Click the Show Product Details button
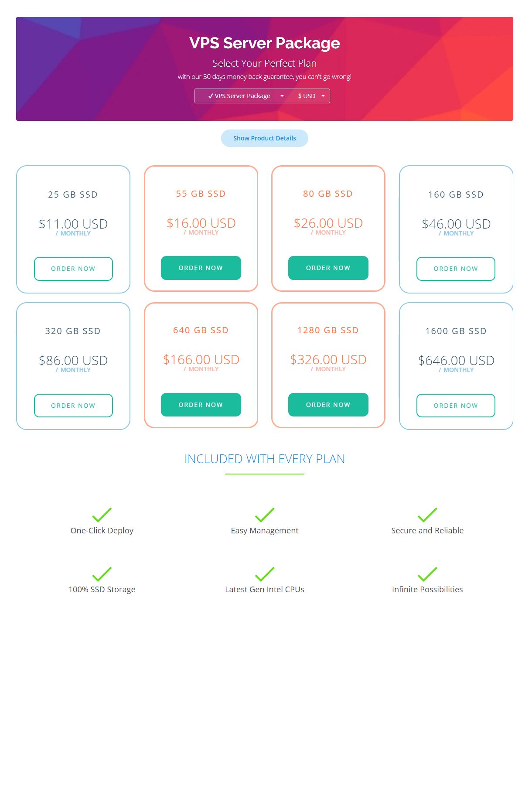The width and height of the screenshot is (532, 785). [265, 138]
